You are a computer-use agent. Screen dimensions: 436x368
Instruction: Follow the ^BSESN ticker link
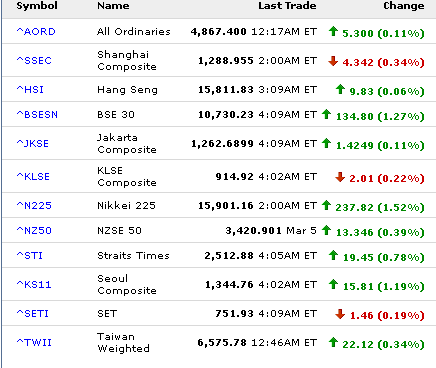tap(37, 115)
